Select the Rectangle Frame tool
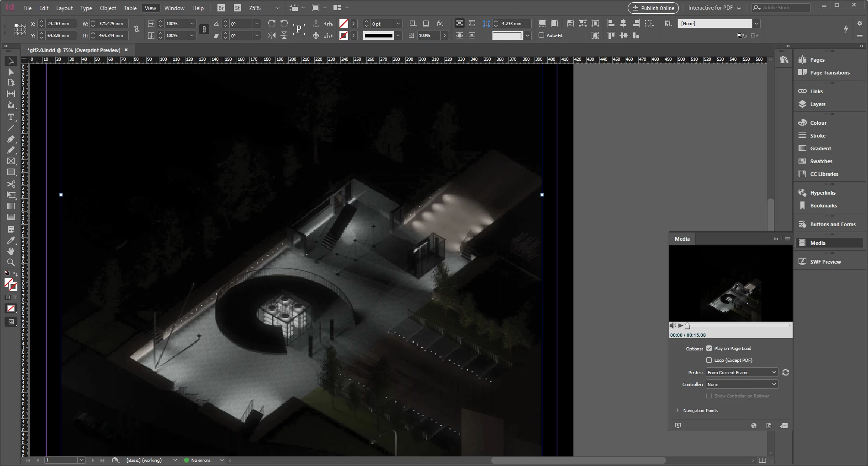Screen dimensions: 868x466 coord(11,161)
